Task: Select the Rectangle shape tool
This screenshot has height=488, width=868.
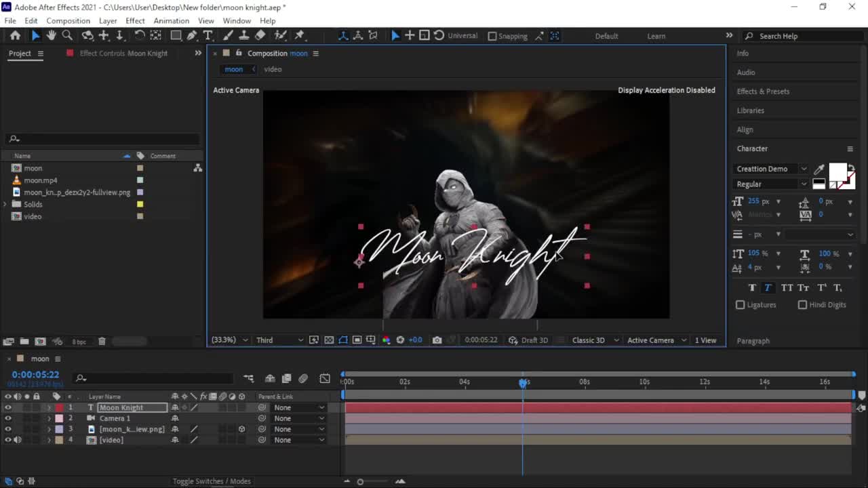Action: [176, 36]
